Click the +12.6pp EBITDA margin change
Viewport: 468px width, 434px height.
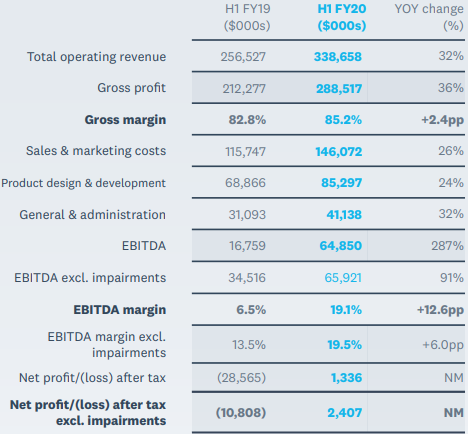[440, 310]
